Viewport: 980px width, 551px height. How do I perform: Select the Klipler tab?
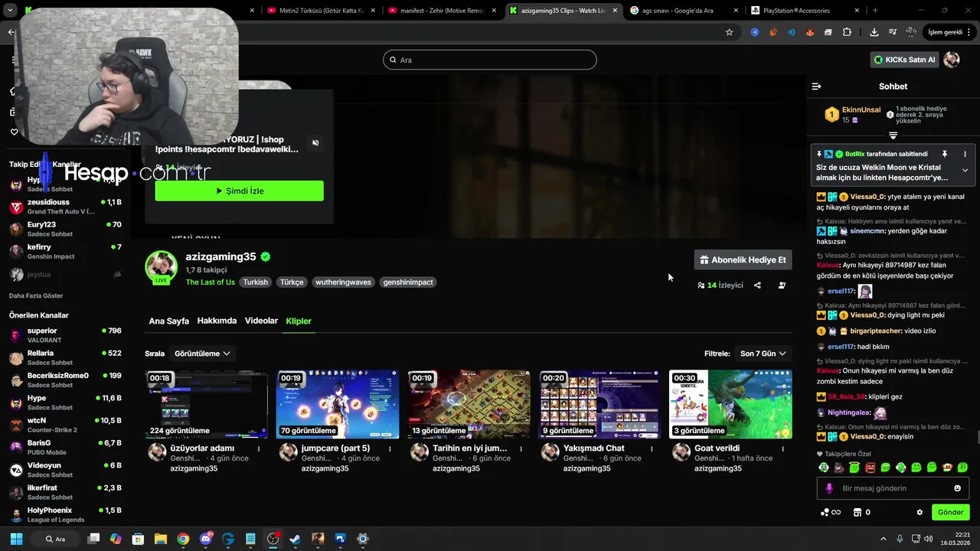click(x=299, y=321)
